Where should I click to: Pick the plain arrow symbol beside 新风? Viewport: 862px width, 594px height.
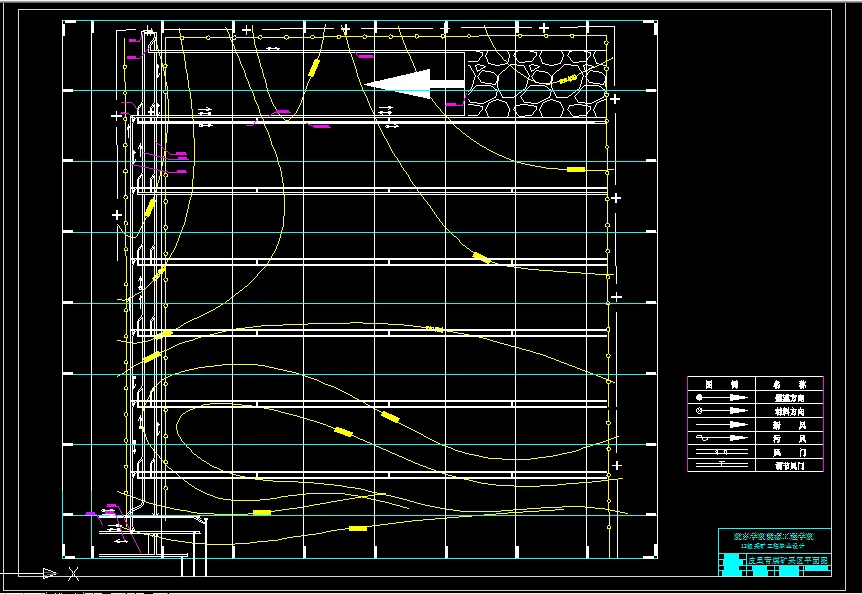[x=722, y=425]
